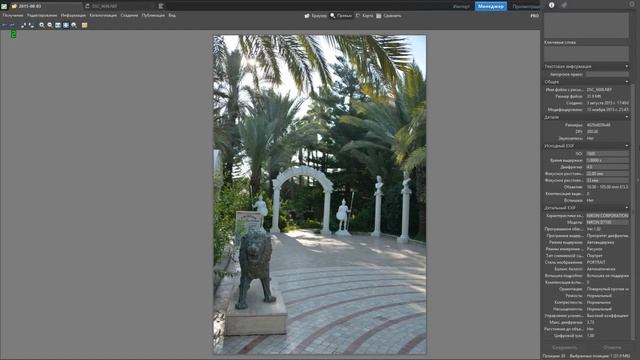Click the zoom in magnifier icon
640x360 pixels.
(x=42, y=25)
